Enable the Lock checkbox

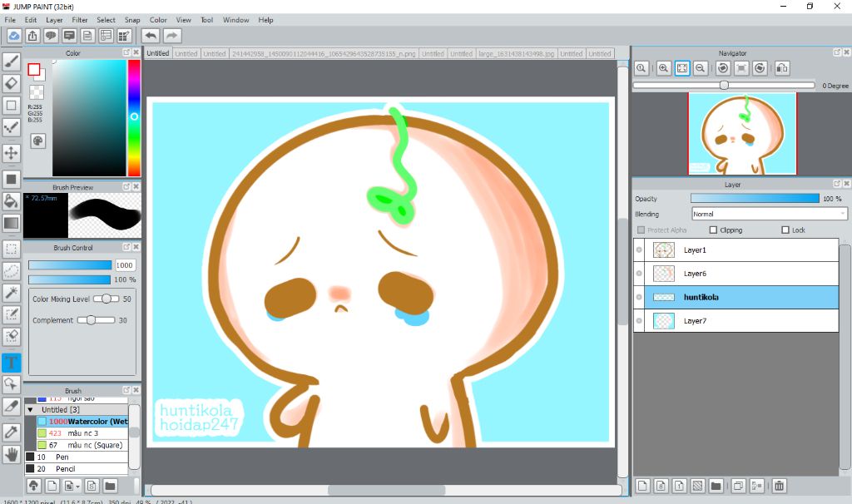point(785,230)
